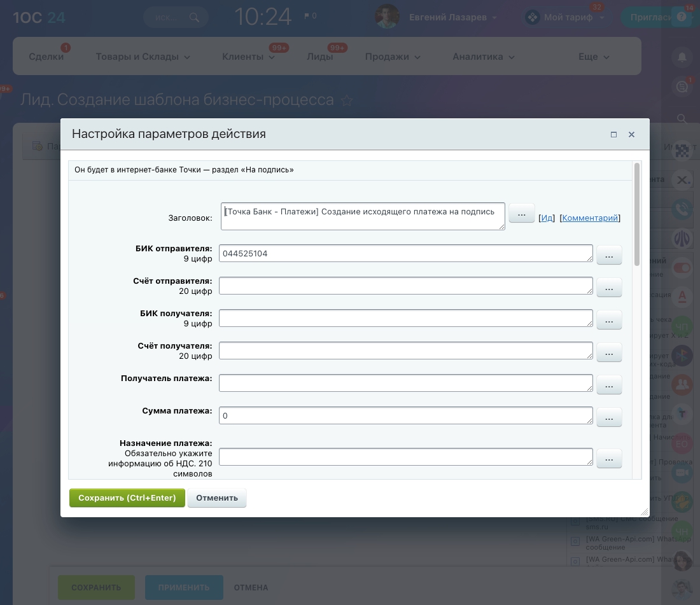This screenshot has height=605, width=700.
Task: Maximize the action settings dialog
Action: (x=613, y=135)
